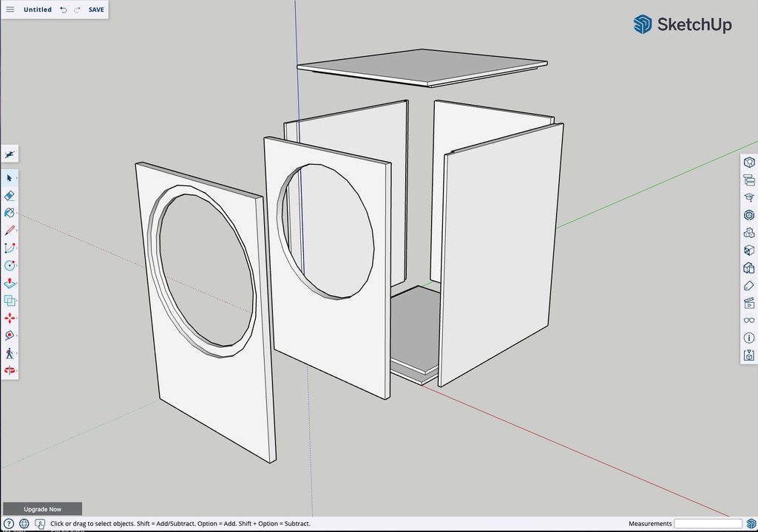The height and width of the screenshot is (532, 758).
Task: Open the Display glasses panel
Action: click(749, 321)
